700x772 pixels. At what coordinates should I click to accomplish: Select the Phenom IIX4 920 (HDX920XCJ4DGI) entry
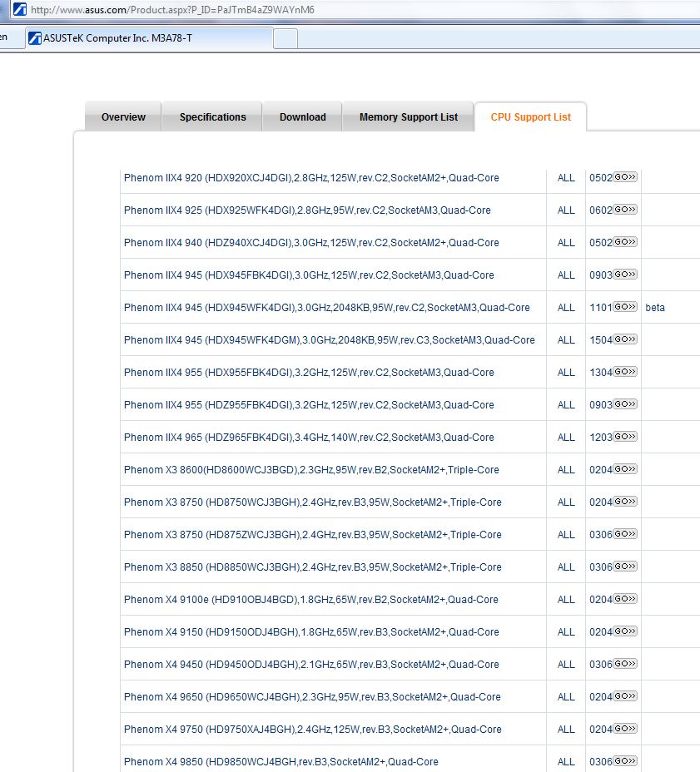(x=311, y=178)
